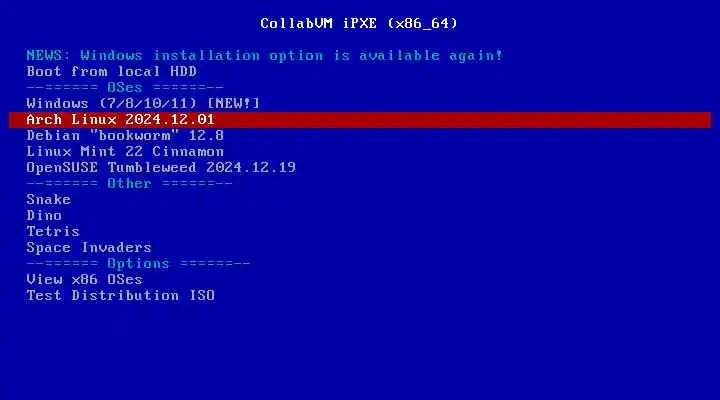720x400 pixels.
Task: Select Boot from local HDD entry
Action: click(x=112, y=72)
